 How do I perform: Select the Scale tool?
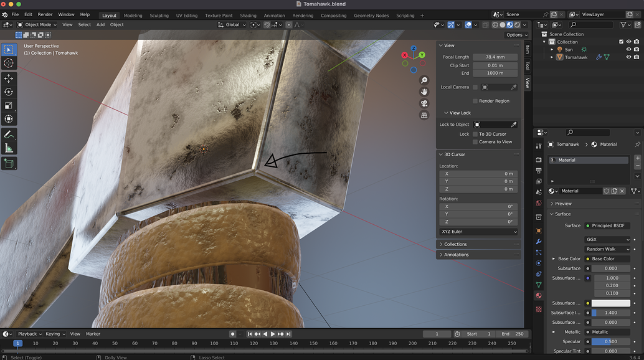9,105
